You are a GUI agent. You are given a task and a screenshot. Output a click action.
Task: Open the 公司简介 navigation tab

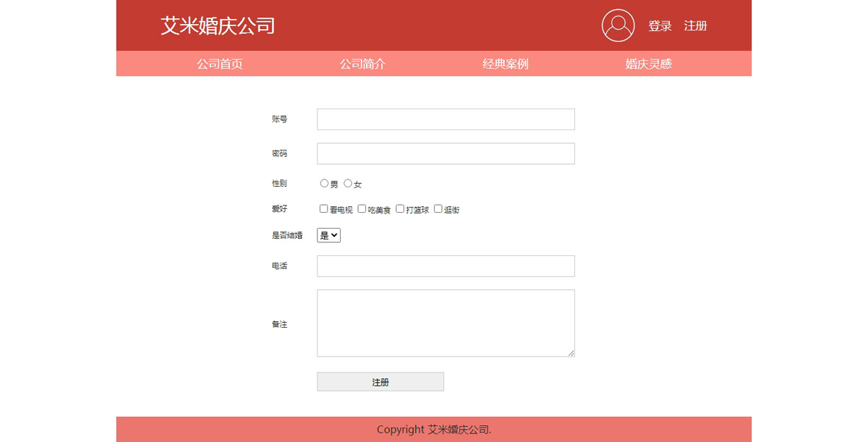click(x=363, y=64)
